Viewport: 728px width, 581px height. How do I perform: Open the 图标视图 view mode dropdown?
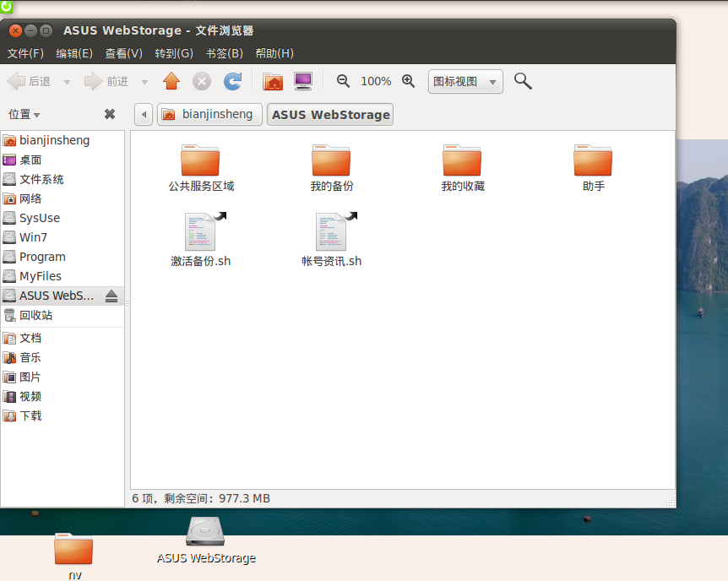click(x=465, y=81)
